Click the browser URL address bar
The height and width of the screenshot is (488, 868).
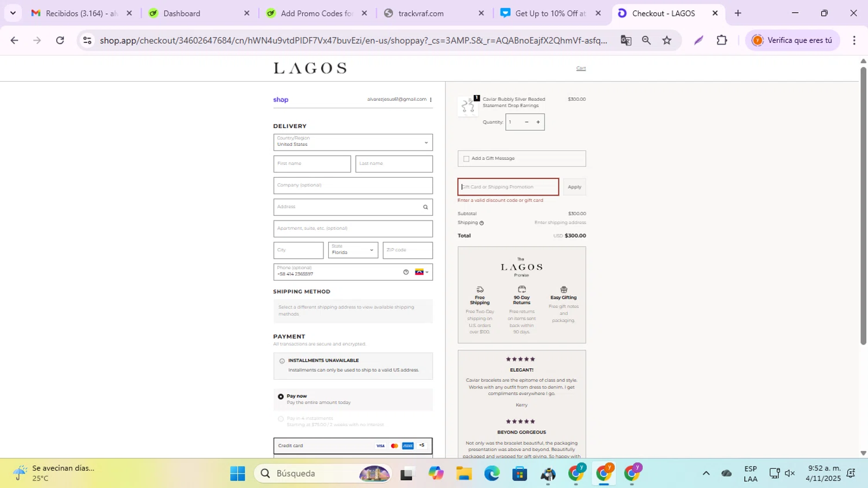click(x=353, y=40)
